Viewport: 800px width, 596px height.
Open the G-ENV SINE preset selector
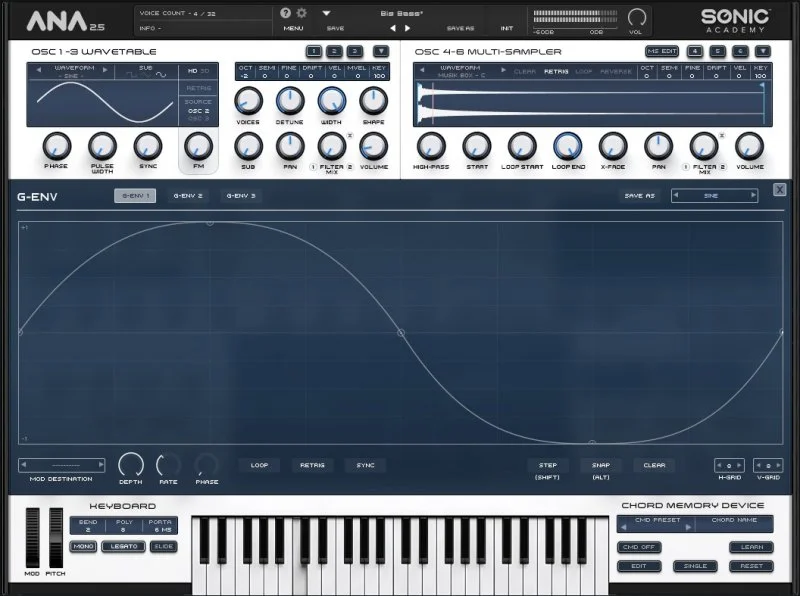(714, 195)
